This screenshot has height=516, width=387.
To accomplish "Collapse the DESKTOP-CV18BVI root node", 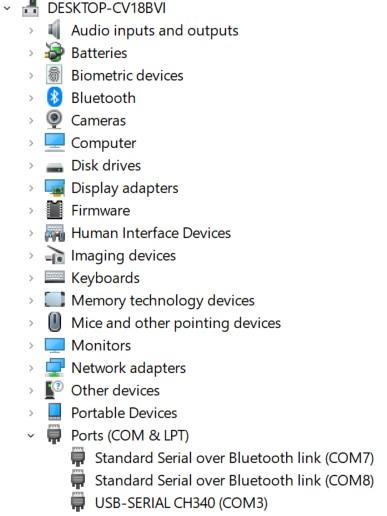I will coord(7,8).
